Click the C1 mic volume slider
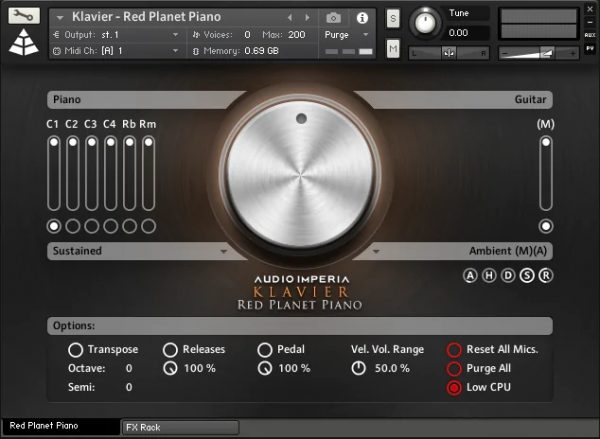The width and height of the screenshot is (600, 439). [x=53, y=173]
